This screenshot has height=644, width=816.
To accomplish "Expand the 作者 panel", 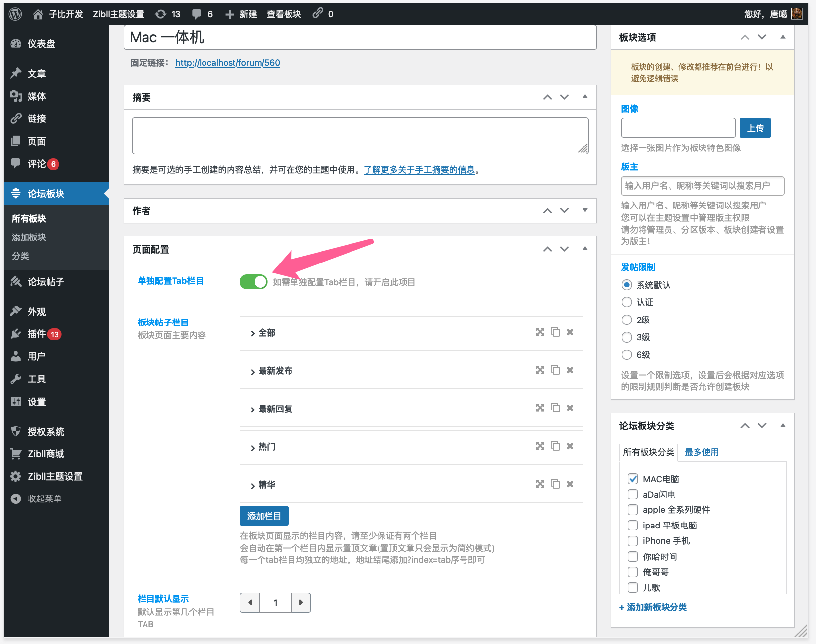I will (x=584, y=210).
